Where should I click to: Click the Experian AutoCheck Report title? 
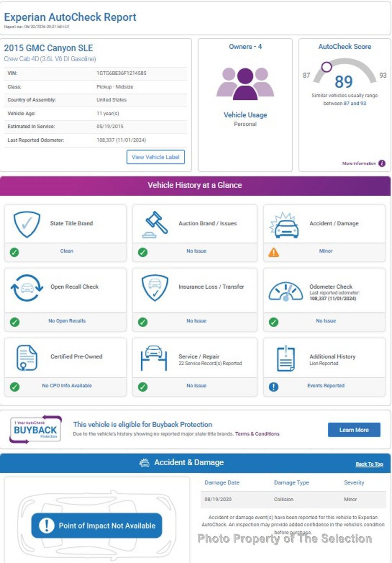point(70,17)
